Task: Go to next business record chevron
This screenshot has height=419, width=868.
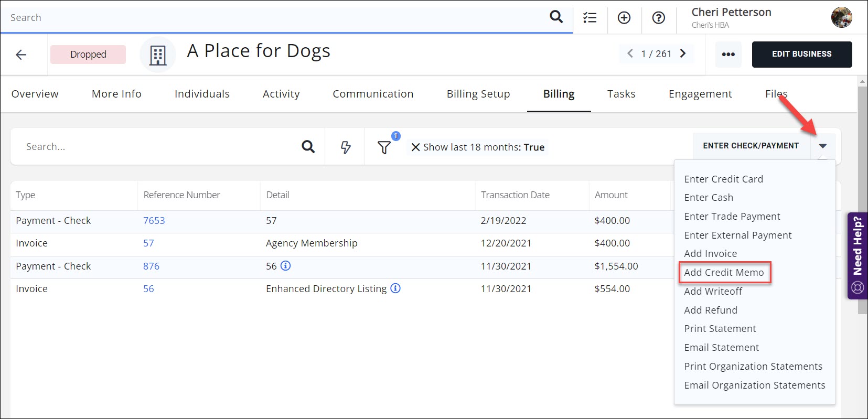Action: point(683,53)
